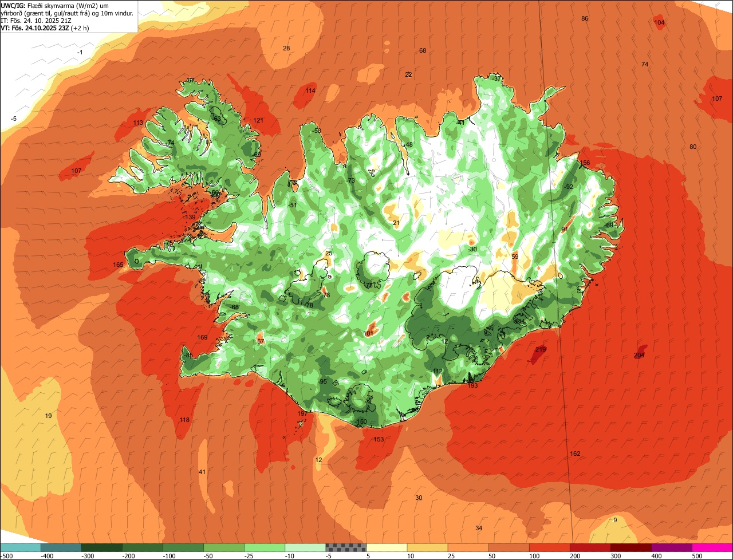Click the teal legend swatch above -500
This screenshot has height=560, width=733.
pos(20,548)
